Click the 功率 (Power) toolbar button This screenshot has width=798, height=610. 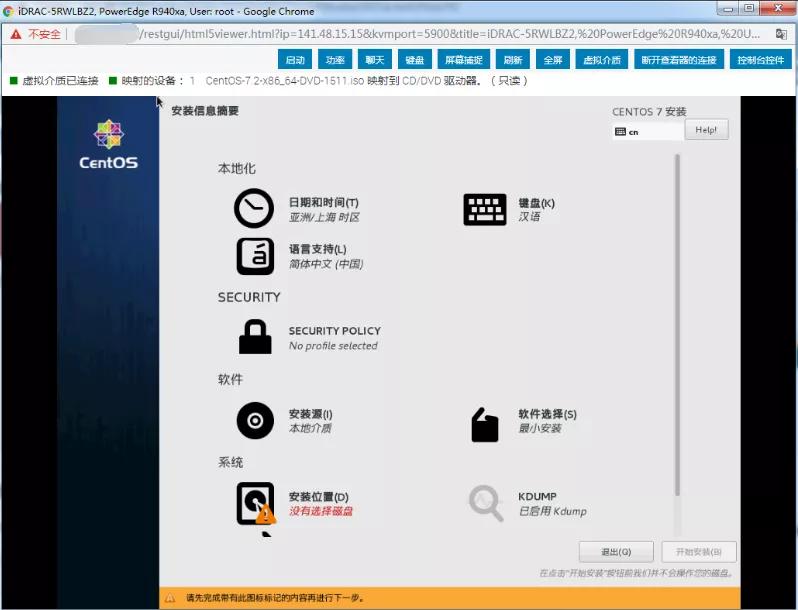tap(334, 60)
